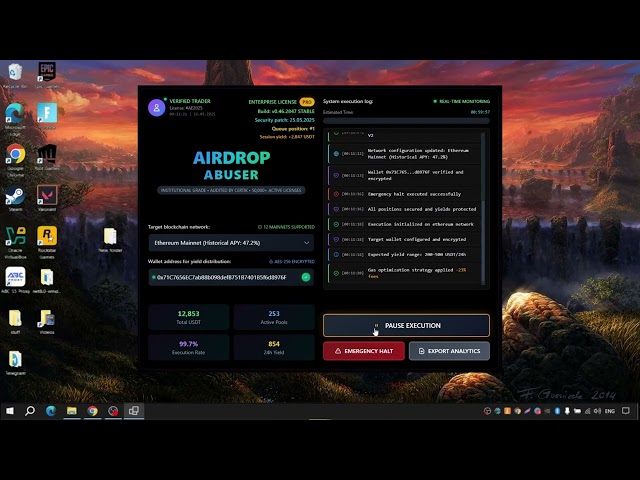The width and height of the screenshot is (640, 480).
Task: Click the 12,853 Total USDT card
Action: (189, 317)
